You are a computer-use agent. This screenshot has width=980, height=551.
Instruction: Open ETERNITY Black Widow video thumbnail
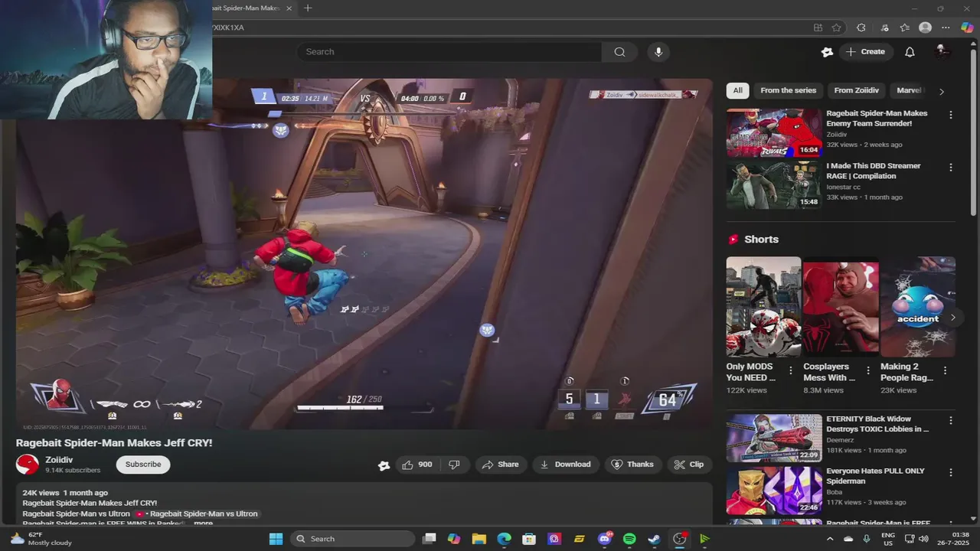pyautogui.click(x=774, y=438)
